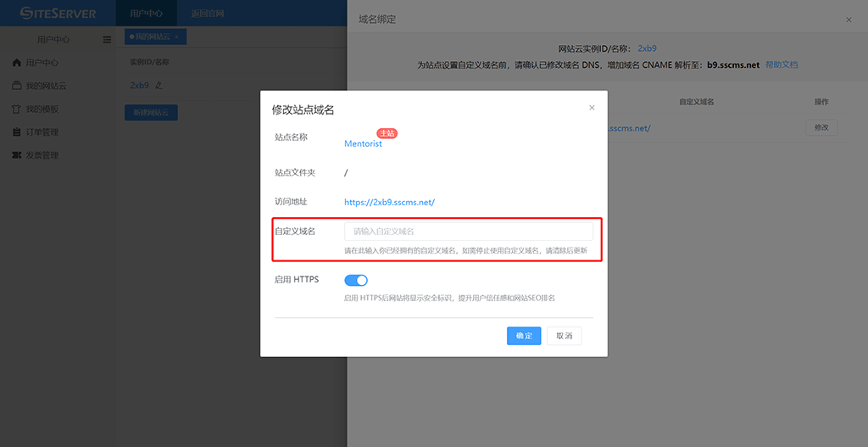Open the 用户中心 top navigation tab
868x447 pixels.
pyautogui.click(x=147, y=14)
